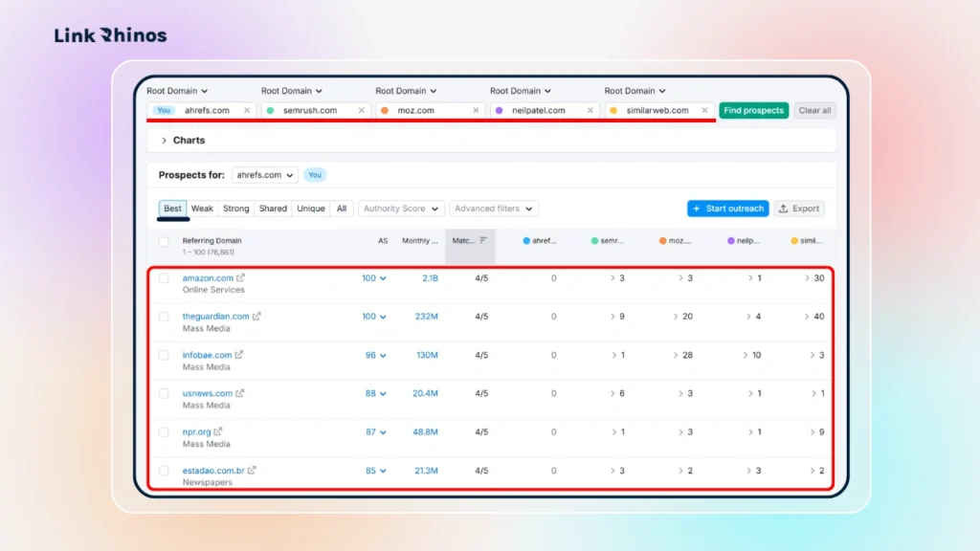
Task: Click the Monthly visits column header
Action: click(419, 240)
